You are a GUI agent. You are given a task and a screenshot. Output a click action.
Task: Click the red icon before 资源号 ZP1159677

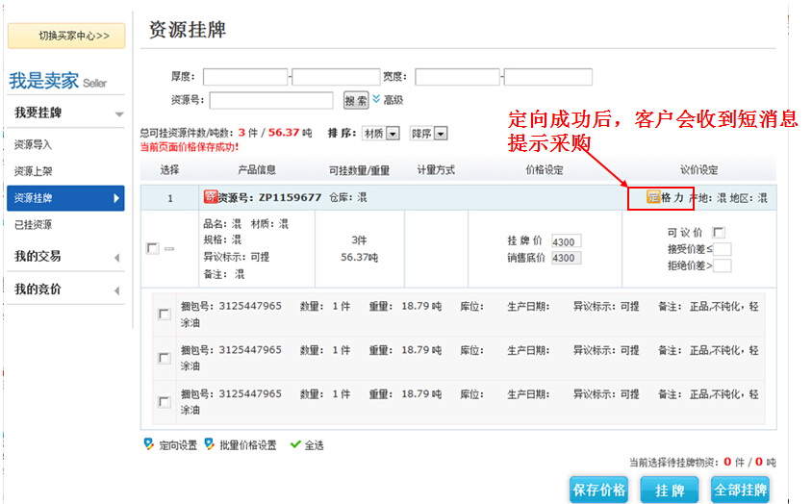[210, 197]
